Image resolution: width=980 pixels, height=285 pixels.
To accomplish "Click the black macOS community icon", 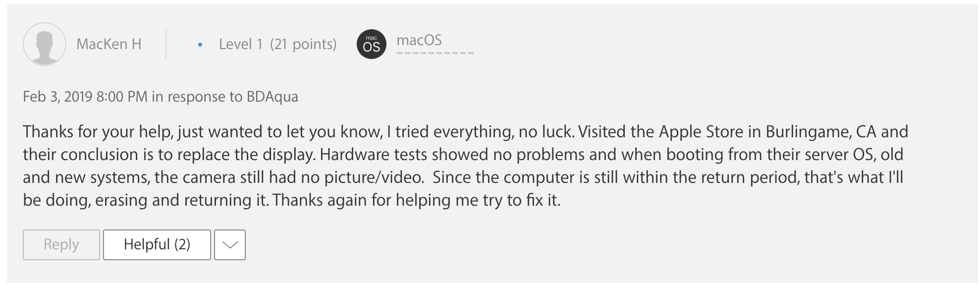I will (371, 44).
